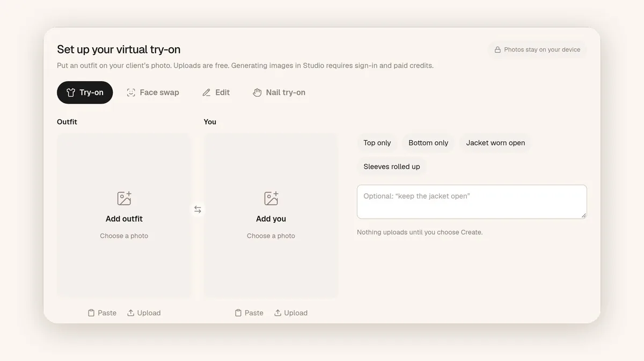Image resolution: width=644 pixels, height=361 pixels.
Task: Choose the Bottom only option chip
Action: 428,143
